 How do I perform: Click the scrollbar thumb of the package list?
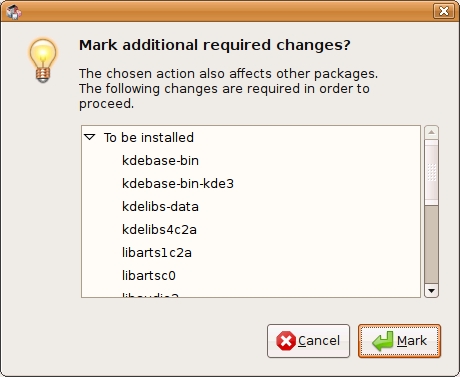point(431,172)
